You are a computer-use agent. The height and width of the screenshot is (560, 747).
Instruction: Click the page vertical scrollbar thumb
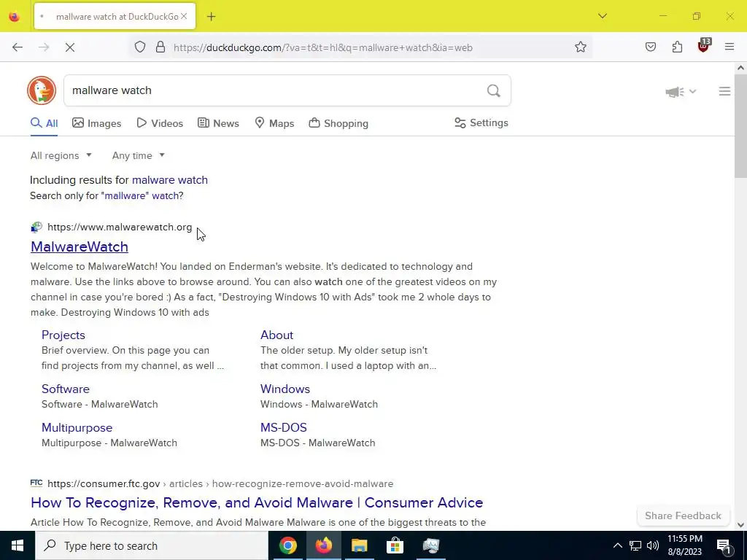(740, 126)
